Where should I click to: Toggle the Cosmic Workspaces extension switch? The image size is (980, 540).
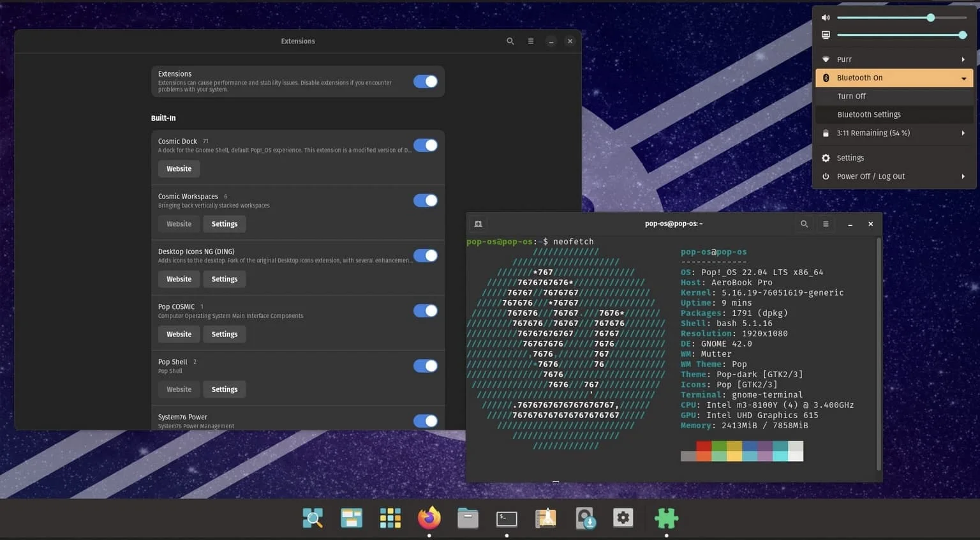[x=426, y=200]
